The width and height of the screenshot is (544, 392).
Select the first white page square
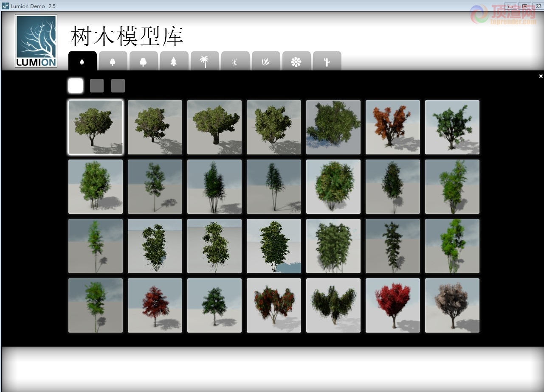point(76,86)
